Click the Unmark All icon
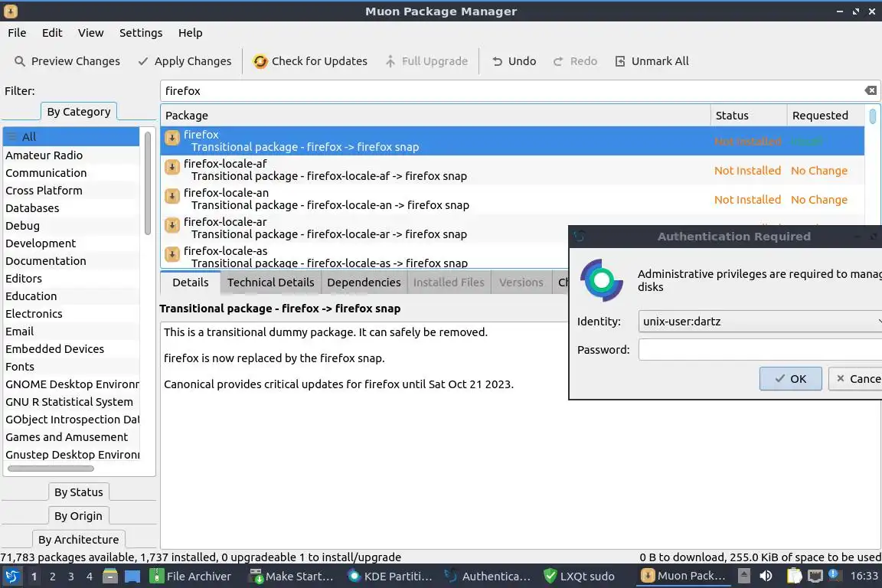 pos(620,61)
